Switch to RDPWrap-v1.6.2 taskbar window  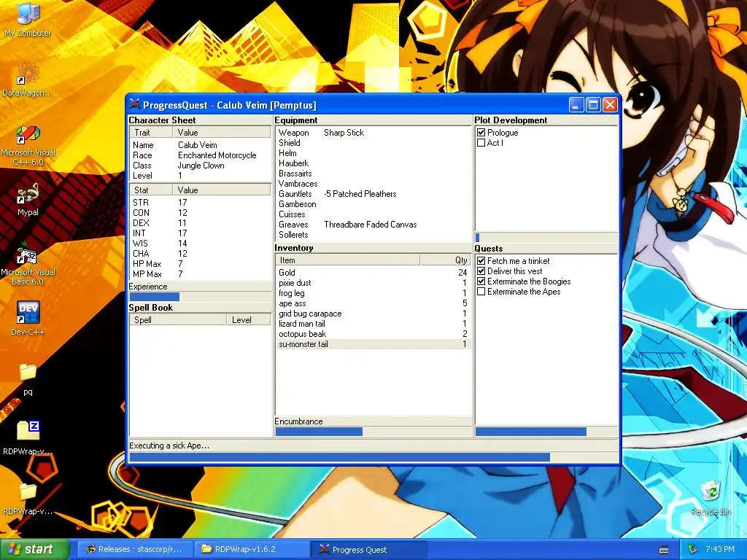(252, 550)
